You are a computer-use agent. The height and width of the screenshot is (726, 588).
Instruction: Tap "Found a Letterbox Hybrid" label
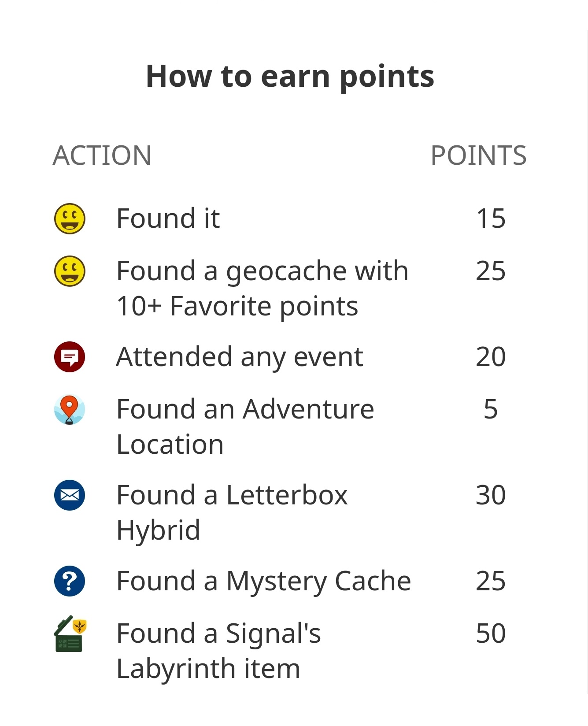[x=232, y=512]
